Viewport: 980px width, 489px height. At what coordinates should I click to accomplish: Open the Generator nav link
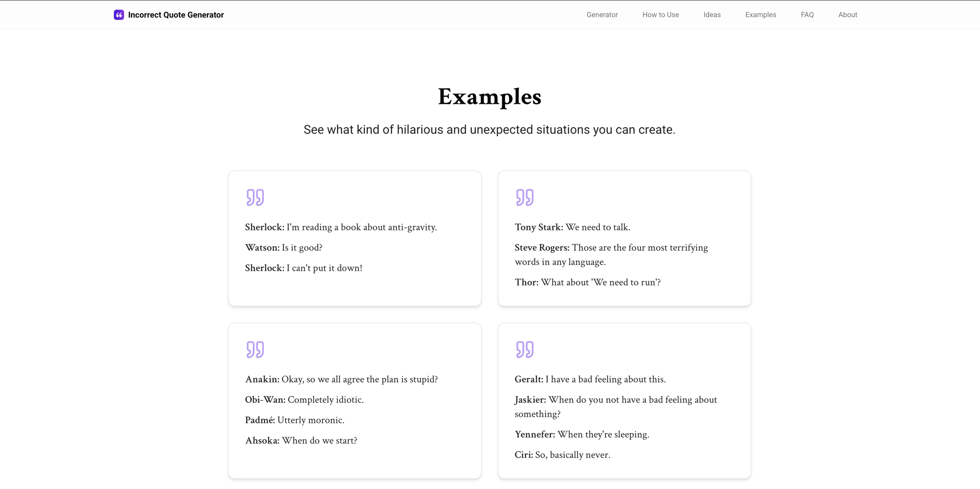[x=602, y=15]
